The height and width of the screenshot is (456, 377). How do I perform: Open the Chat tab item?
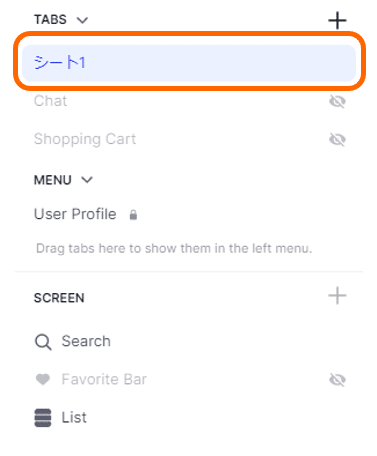coord(50,101)
